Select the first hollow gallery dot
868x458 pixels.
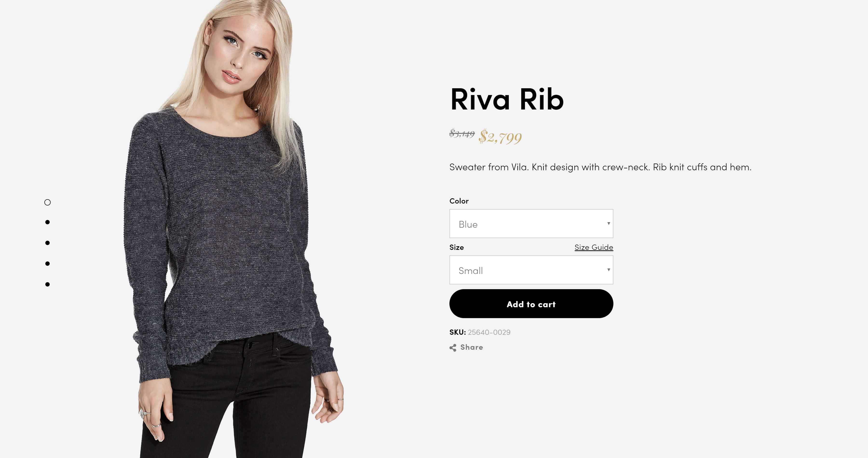[47, 202]
